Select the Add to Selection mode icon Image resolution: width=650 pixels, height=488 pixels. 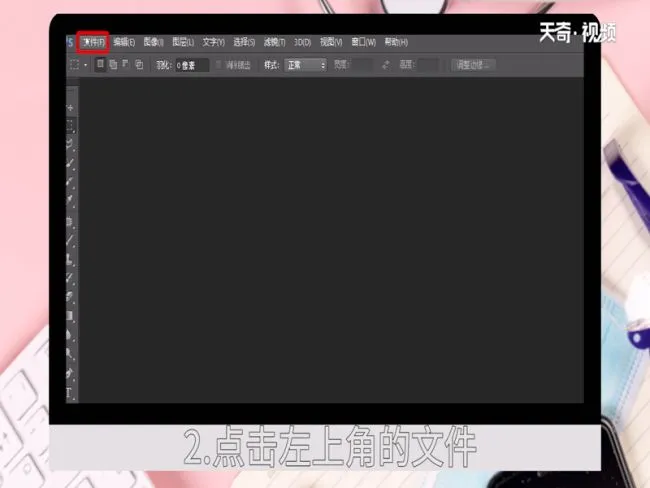click(x=113, y=64)
